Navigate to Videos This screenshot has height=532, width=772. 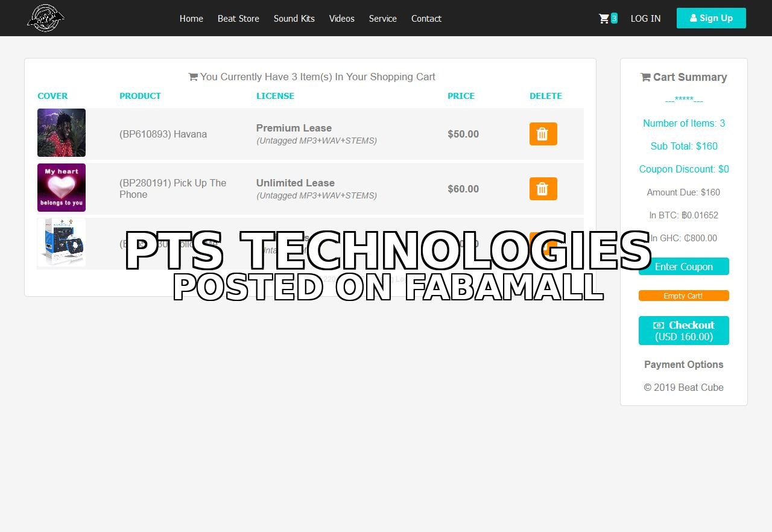pyautogui.click(x=342, y=19)
